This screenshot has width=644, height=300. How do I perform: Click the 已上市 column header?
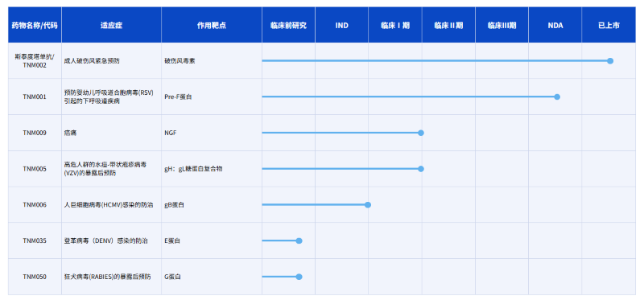click(609, 25)
